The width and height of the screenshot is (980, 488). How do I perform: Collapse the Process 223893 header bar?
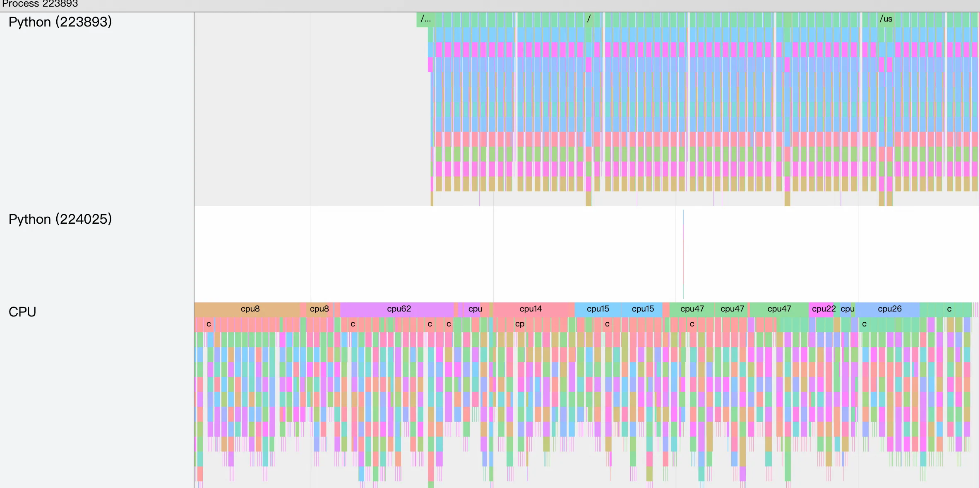(x=40, y=4)
